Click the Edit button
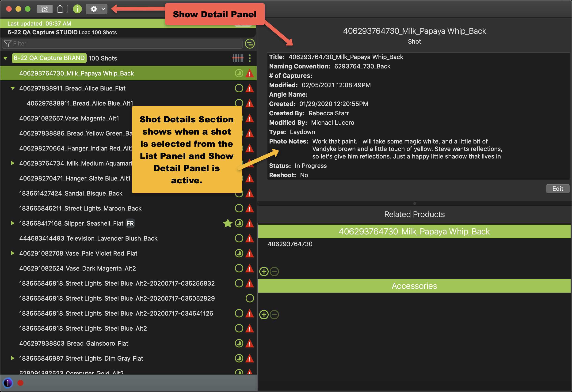 point(557,189)
